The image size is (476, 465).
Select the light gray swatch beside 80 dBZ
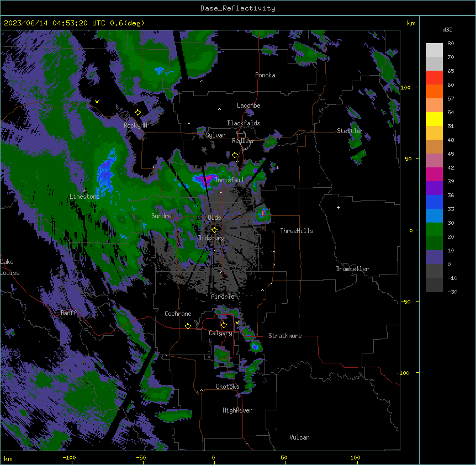(x=434, y=50)
